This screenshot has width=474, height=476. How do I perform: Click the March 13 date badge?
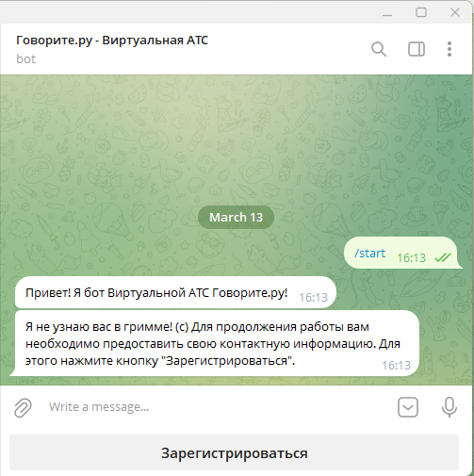[236, 218]
